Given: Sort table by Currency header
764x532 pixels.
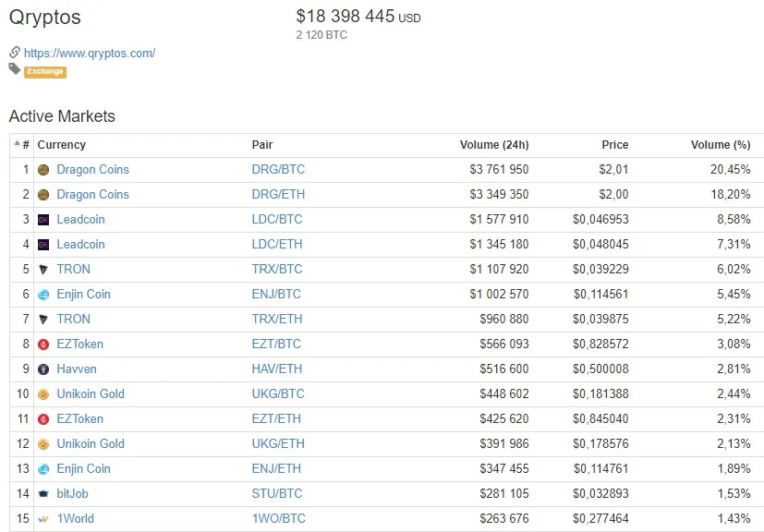Looking at the screenshot, I should click(x=61, y=145).
